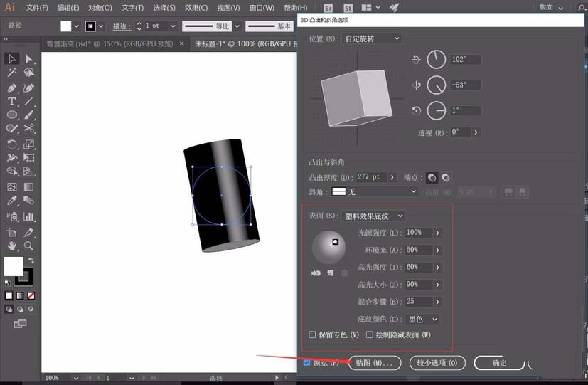
Task: Select the Scissors tool
Action: click(x=29, y=129)
